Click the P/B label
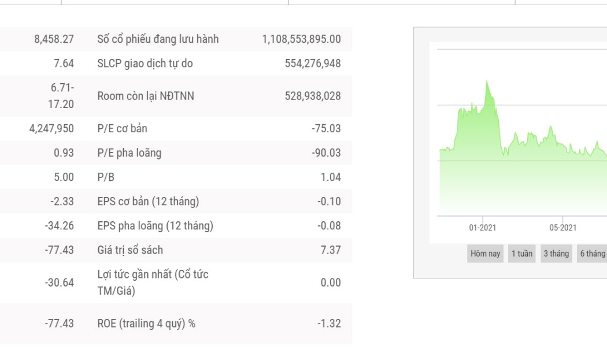 (106, 177)
